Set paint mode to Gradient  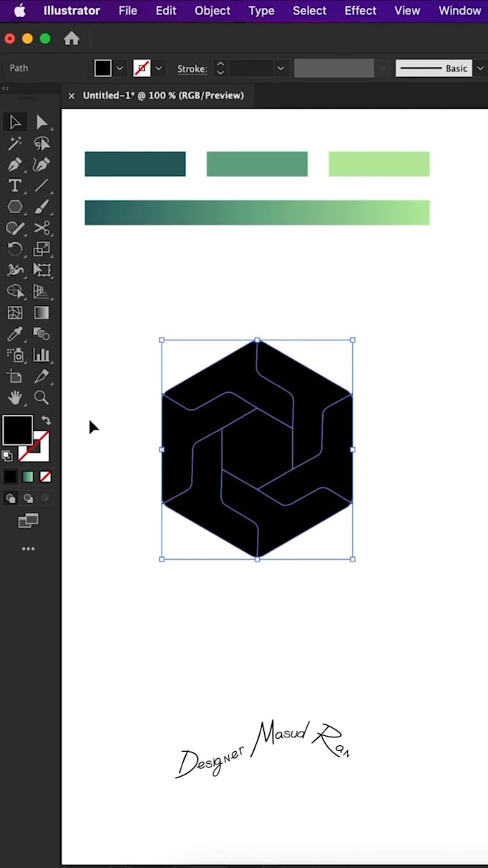pyautogui.click(x=28, y=477)
